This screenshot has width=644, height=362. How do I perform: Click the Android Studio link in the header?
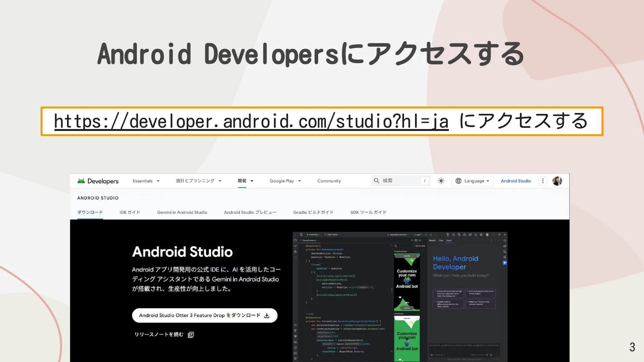point(516,181)
